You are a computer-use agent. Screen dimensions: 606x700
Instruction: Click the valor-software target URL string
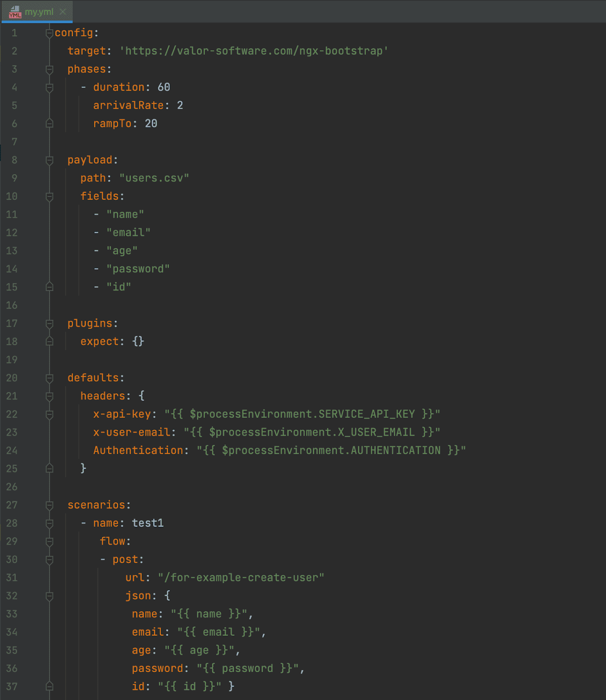254,51
